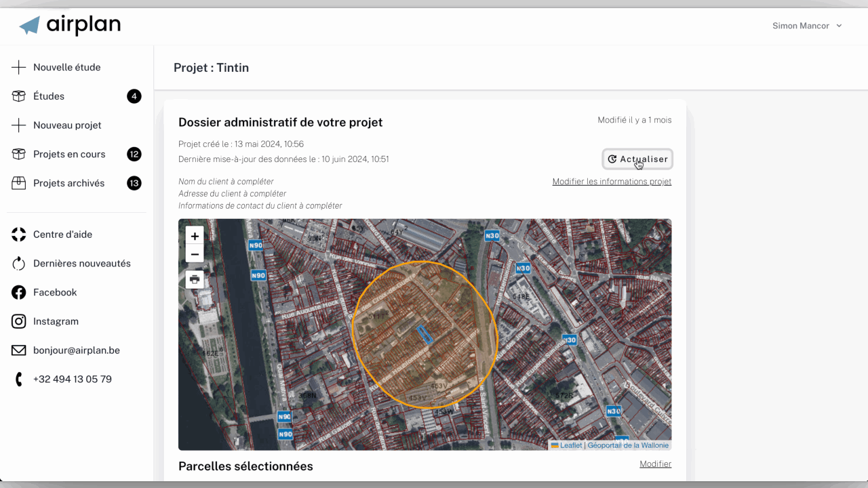This screenshot has height=488, width=868.
Task: Open the Facebook link
Action: 55,292
